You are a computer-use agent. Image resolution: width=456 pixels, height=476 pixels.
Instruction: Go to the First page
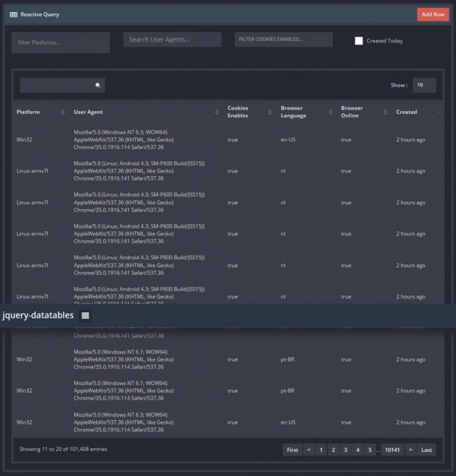[x=292, y=450]
